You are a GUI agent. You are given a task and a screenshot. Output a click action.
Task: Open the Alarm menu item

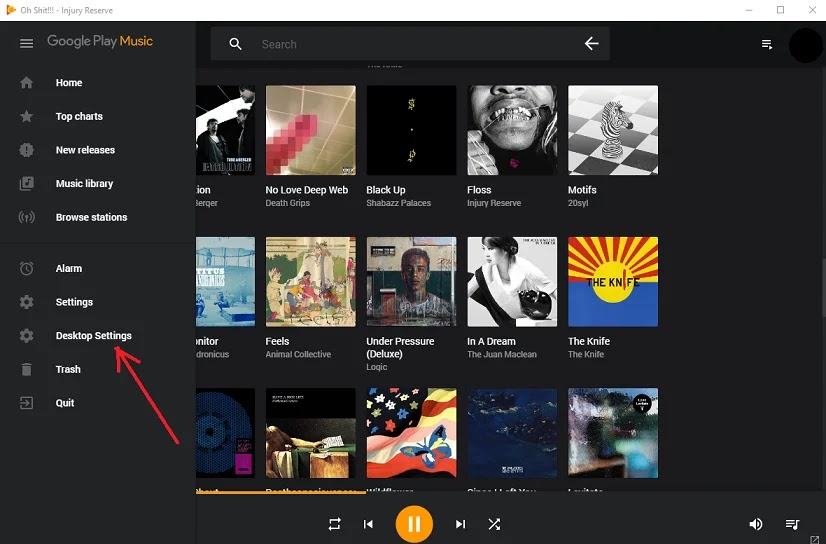(69, 269)
